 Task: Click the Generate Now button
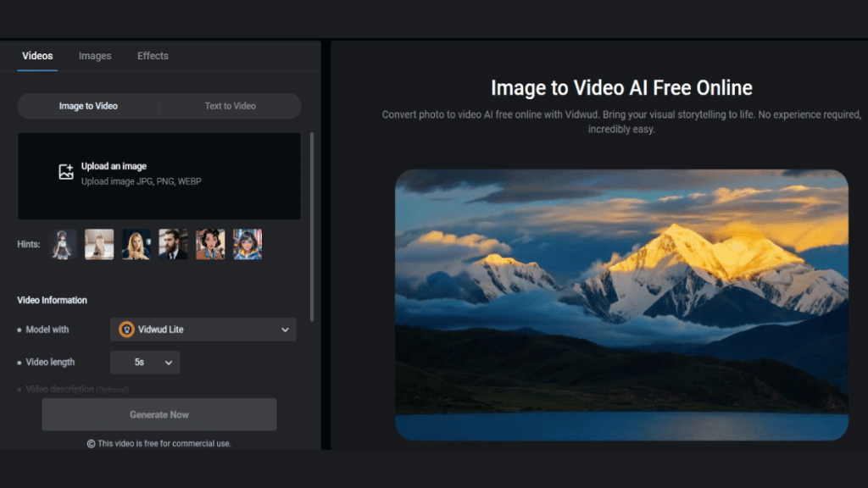pos(159,414)
